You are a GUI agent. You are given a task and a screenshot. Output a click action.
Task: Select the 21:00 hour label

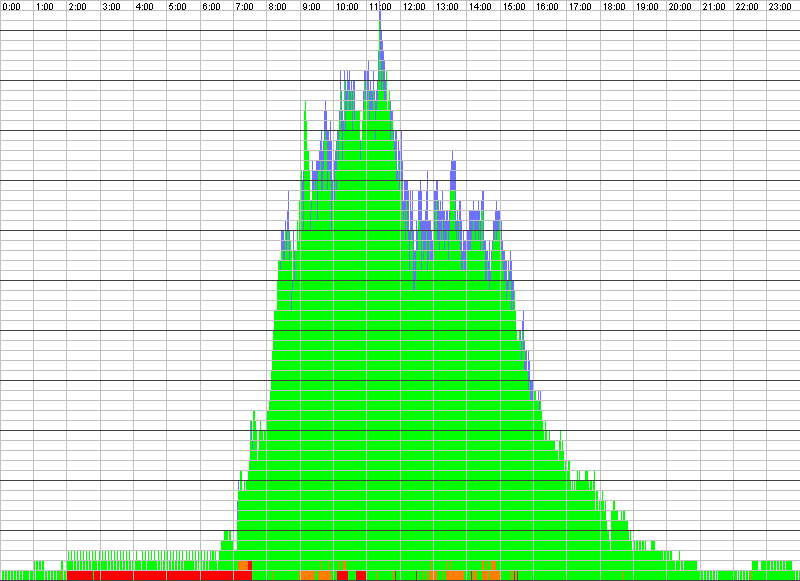[x=714, y=7]
